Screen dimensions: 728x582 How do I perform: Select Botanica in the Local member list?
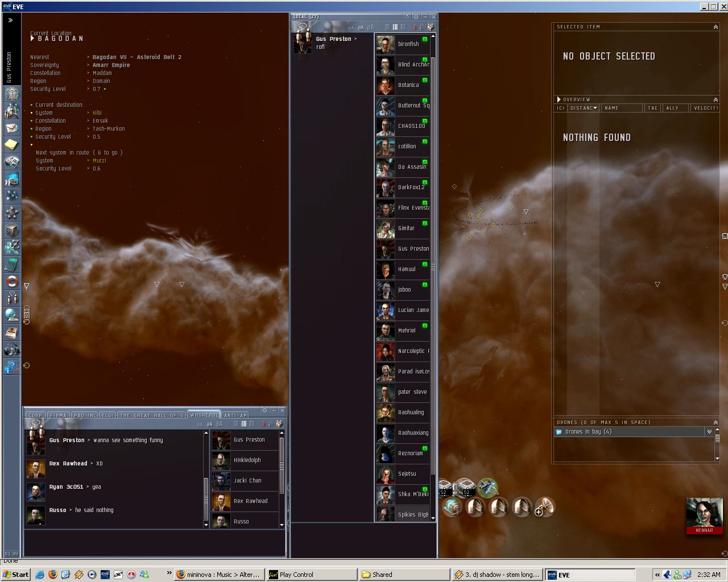click(403, 85)
